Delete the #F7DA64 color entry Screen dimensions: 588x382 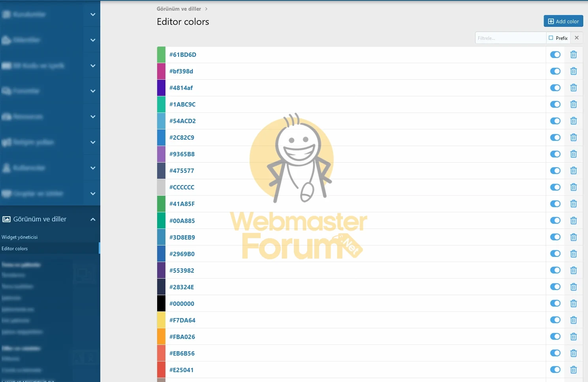coord(573,320)
